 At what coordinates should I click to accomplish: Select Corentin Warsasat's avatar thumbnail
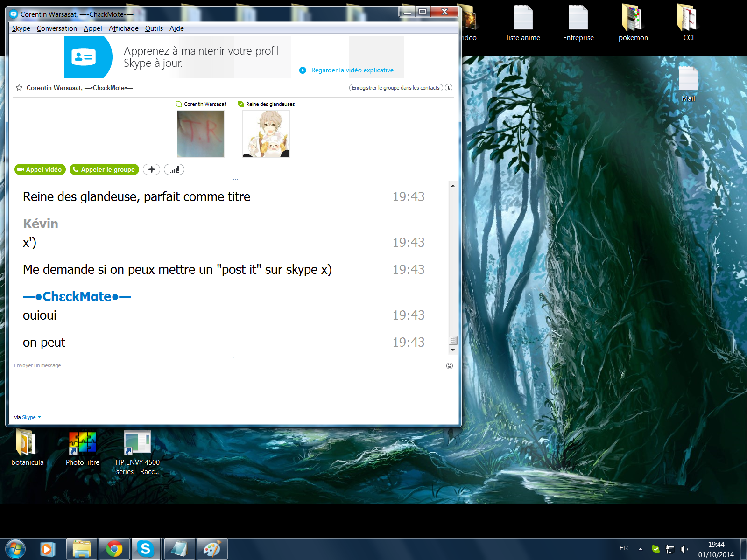[201, 134]
